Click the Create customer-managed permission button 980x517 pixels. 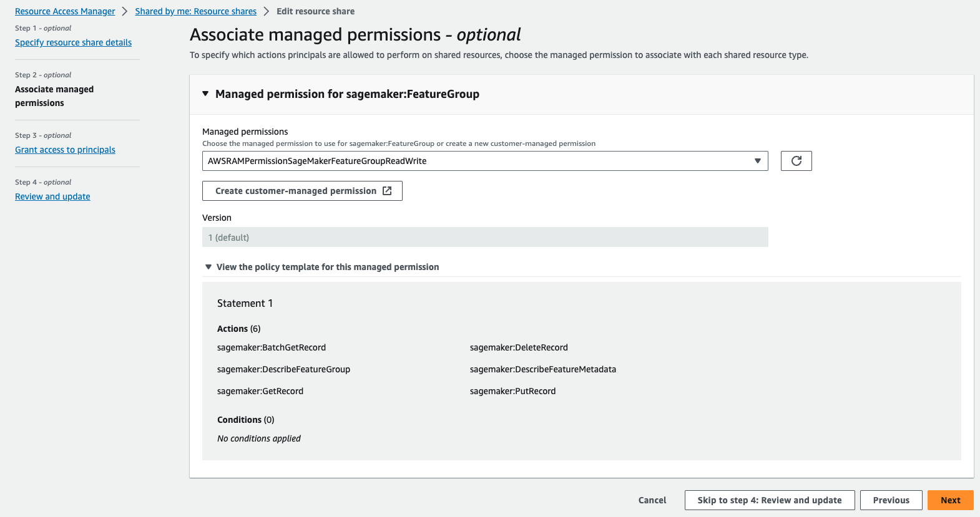(296, 191)
